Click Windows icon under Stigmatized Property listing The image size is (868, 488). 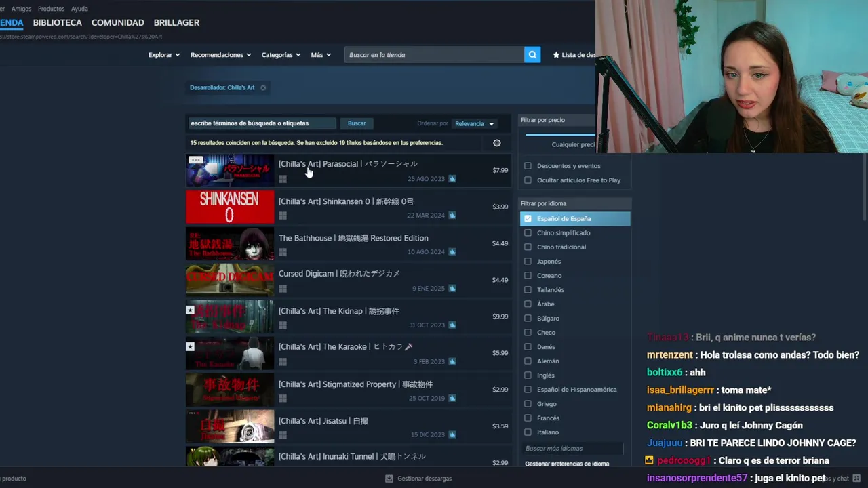283,399
